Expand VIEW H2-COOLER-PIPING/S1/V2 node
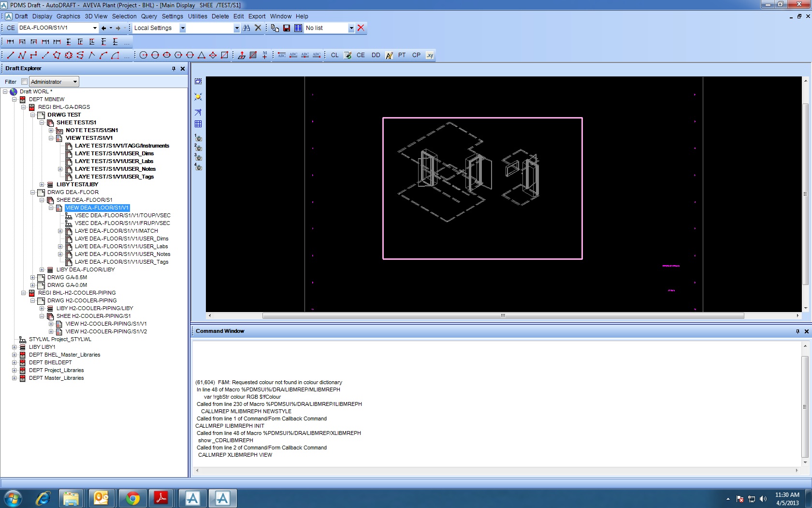Image resolution: width=812 pixels, height=508 pixels. (51, 331)
